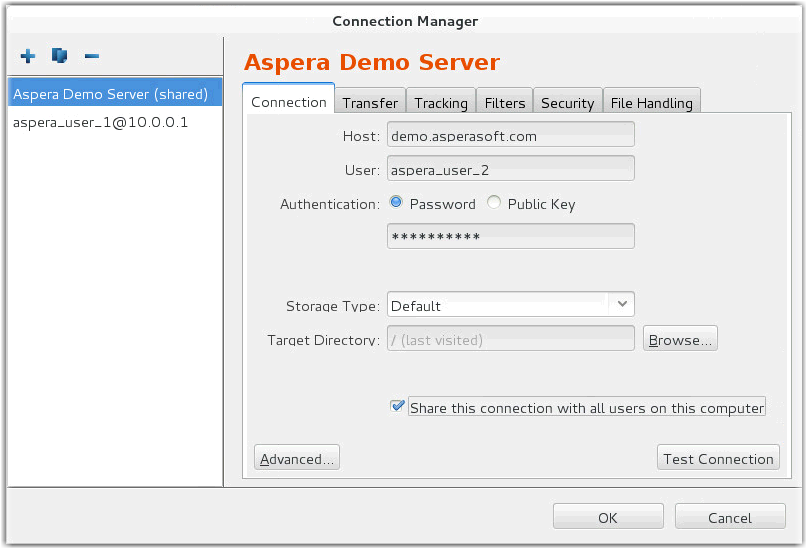807x549 pixels.
Task: Click the password entry field
Action: (x=511, y=236)
